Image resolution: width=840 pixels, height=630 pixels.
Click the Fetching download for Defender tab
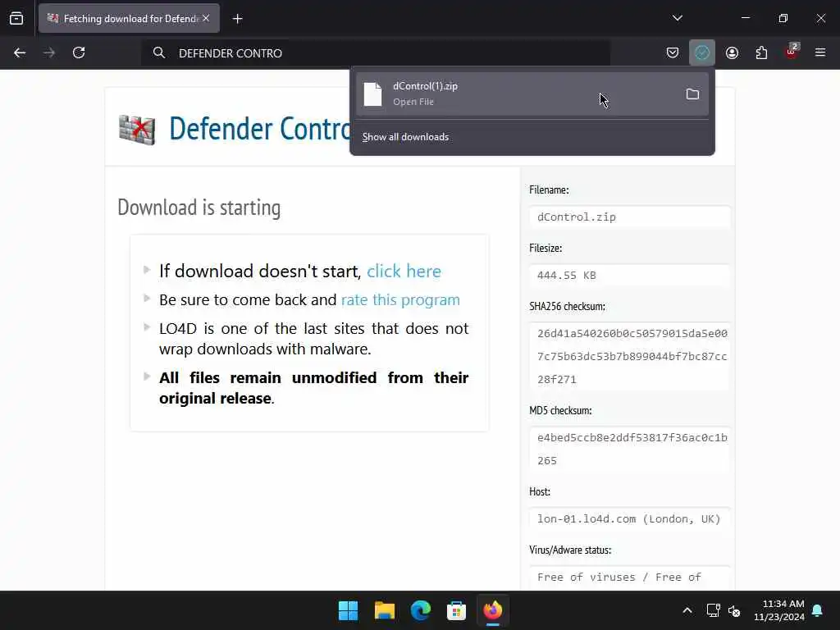[x=129, y=18]
